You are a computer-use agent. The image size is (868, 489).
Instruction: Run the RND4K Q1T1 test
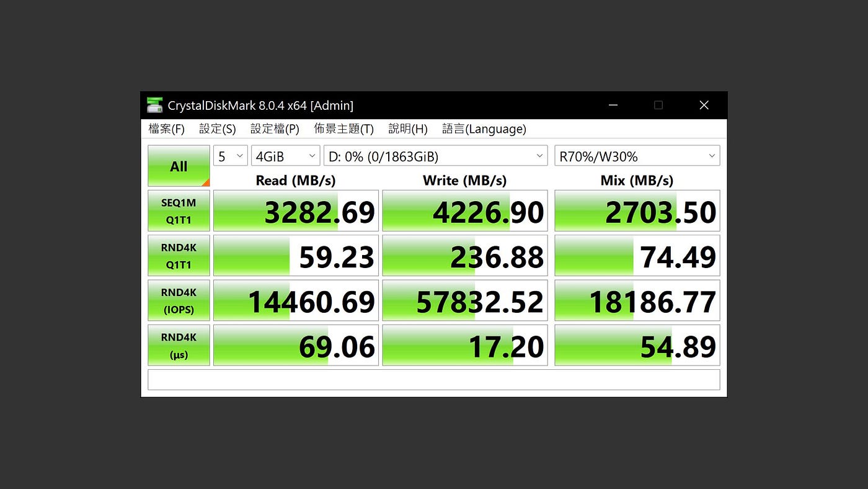(x=179, y=256)
